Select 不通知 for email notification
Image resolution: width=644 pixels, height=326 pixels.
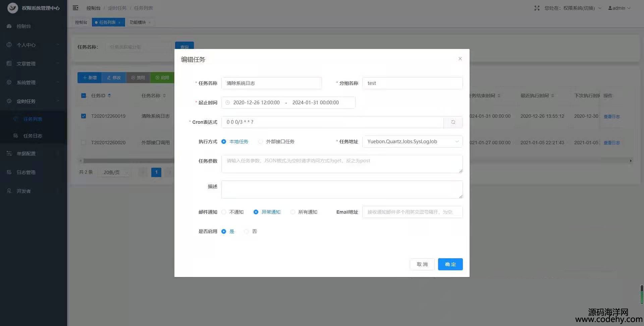click(x=224, y=212)
